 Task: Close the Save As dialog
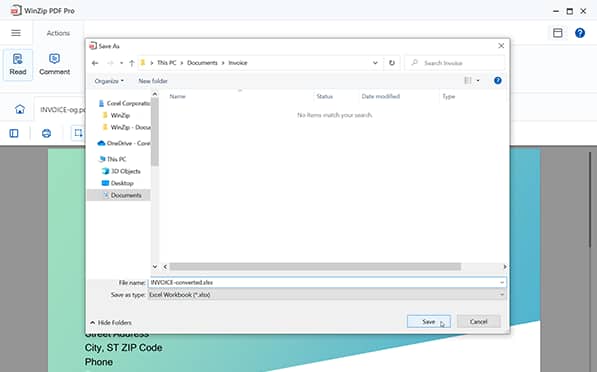click(501, 46)
